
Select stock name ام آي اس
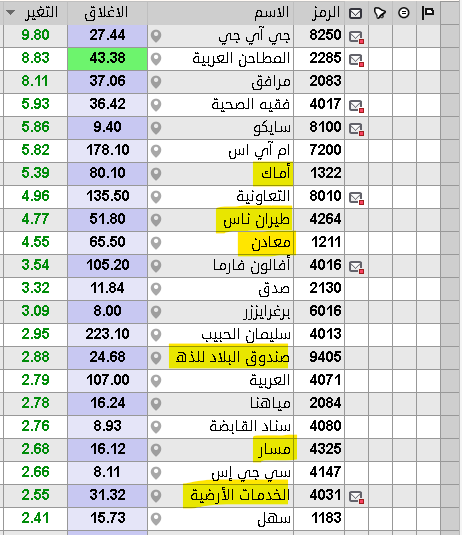click(259, 151)
